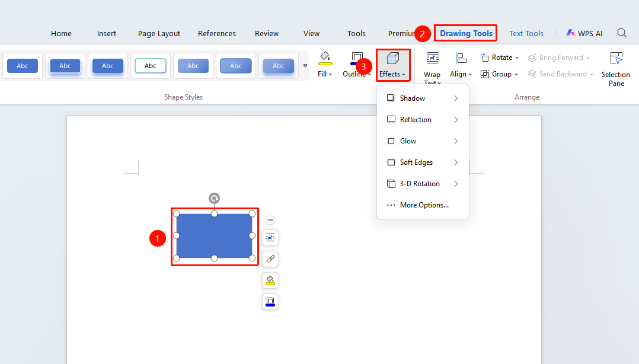Click the floating minus collapse button

270,220
